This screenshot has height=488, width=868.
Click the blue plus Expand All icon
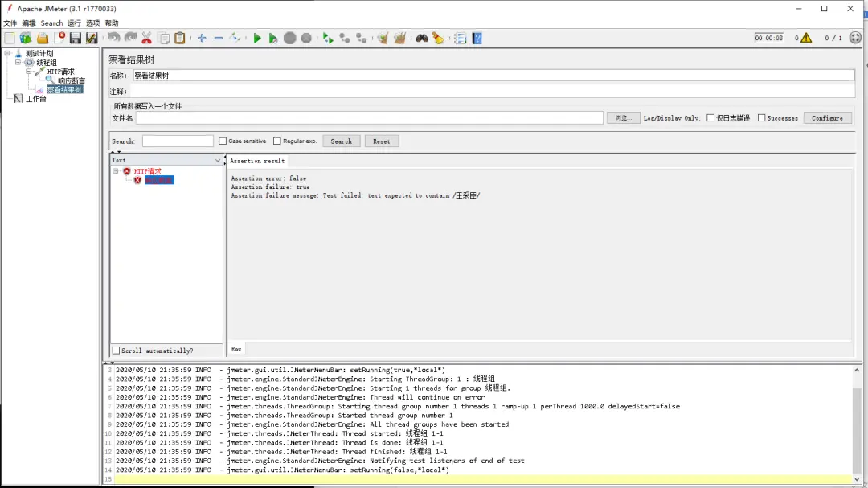202,39
